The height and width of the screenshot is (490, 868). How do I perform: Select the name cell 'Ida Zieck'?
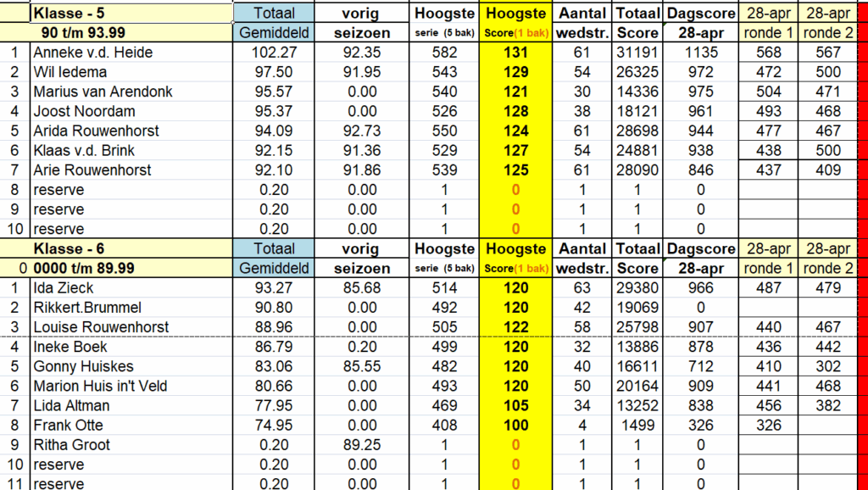point(131,288)
